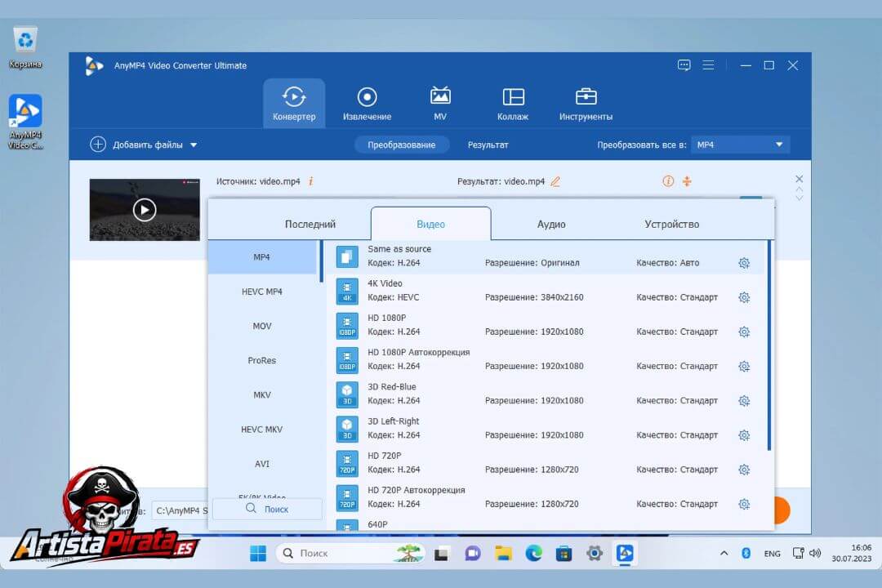
Task: Switch to Конвертер tab
Action: pyautogui.click(x=294, y=104)
